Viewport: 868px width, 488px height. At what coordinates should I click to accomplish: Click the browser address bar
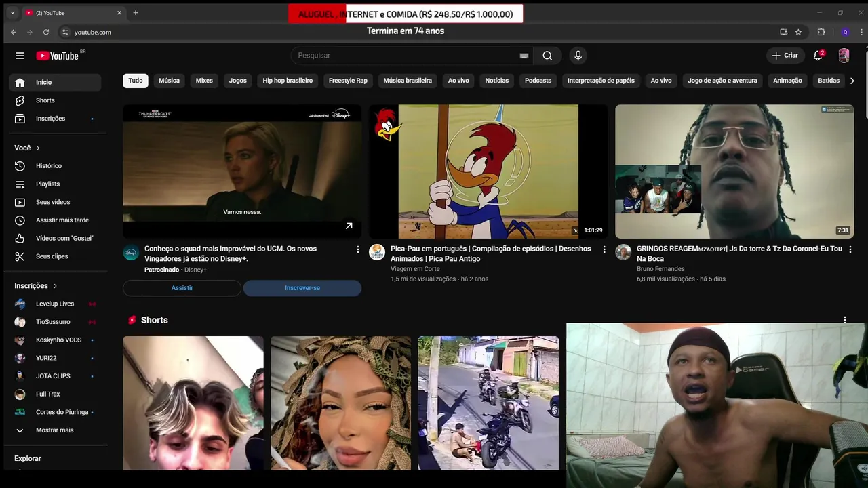click(407, 32)
